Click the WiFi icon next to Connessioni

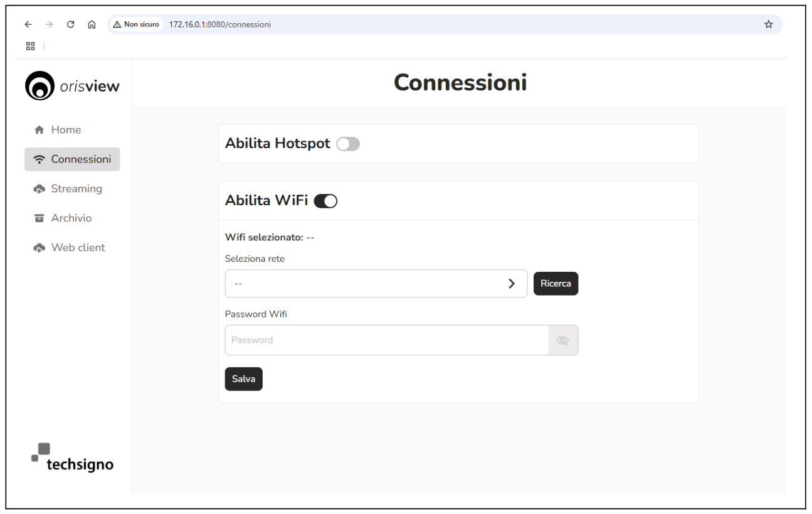[x=39, y=159]
